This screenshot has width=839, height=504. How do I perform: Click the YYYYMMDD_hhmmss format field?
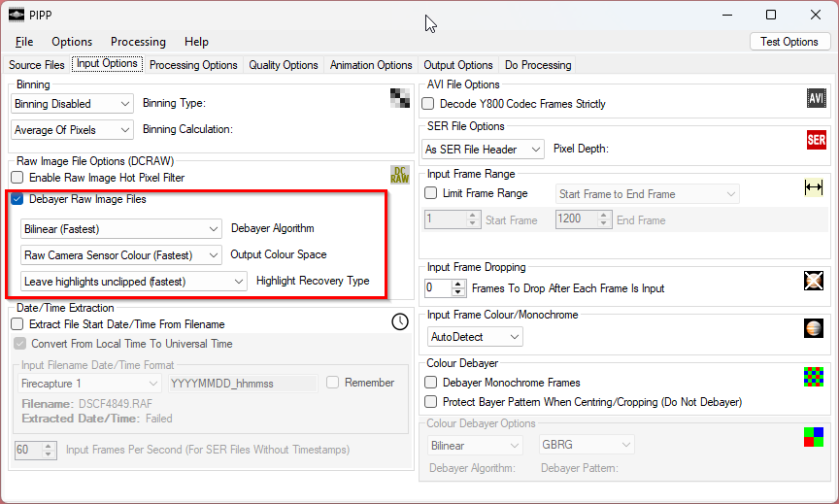[x=243, y=384]
